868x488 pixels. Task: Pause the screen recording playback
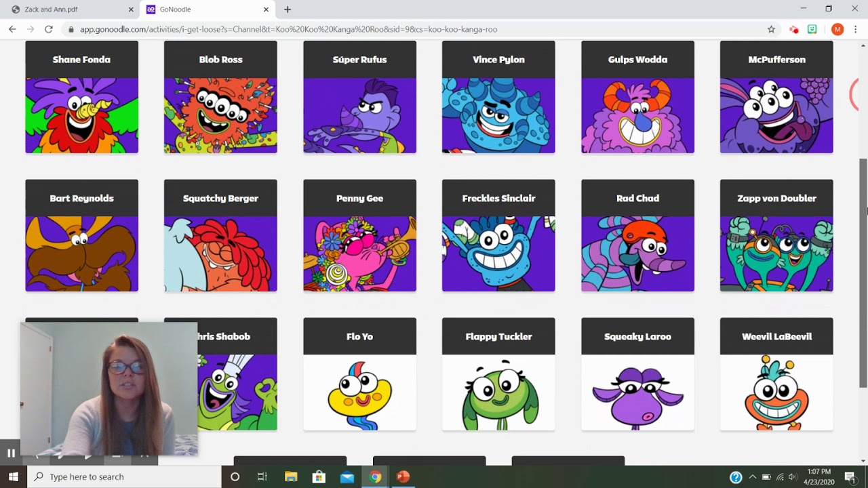[x=11, y=453]
